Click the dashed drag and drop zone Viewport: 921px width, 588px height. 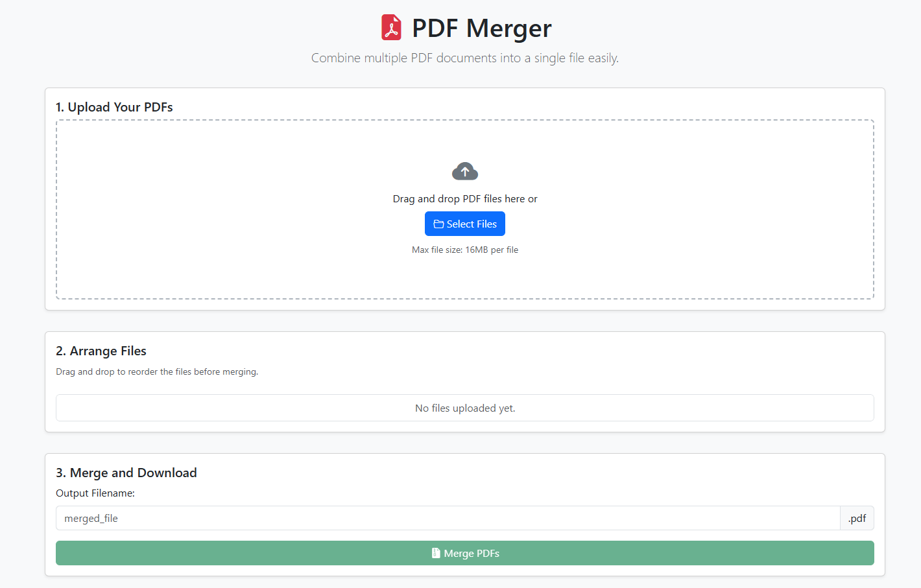(x=464, y=279)
